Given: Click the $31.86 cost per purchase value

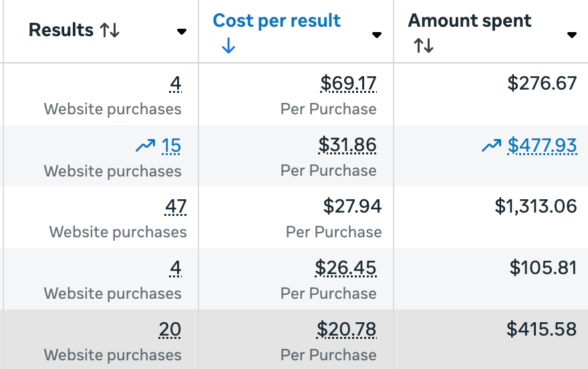Looking at the screenshot, I should click(347, 145).
